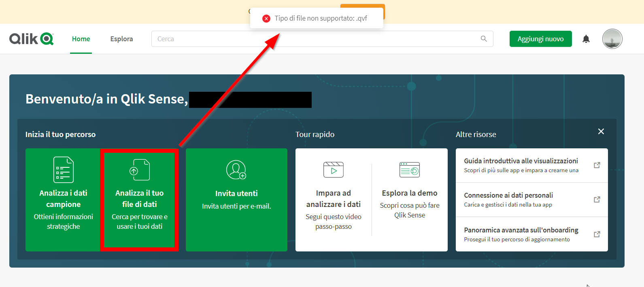The image size is (644, 287).
Task: Click the upload file icon
Action: pos(140,170)
